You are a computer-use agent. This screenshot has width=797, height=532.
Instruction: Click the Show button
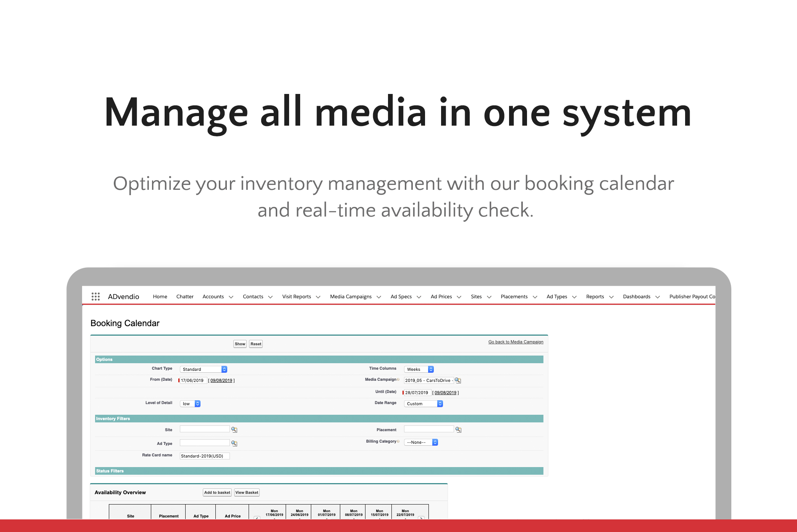240,344
